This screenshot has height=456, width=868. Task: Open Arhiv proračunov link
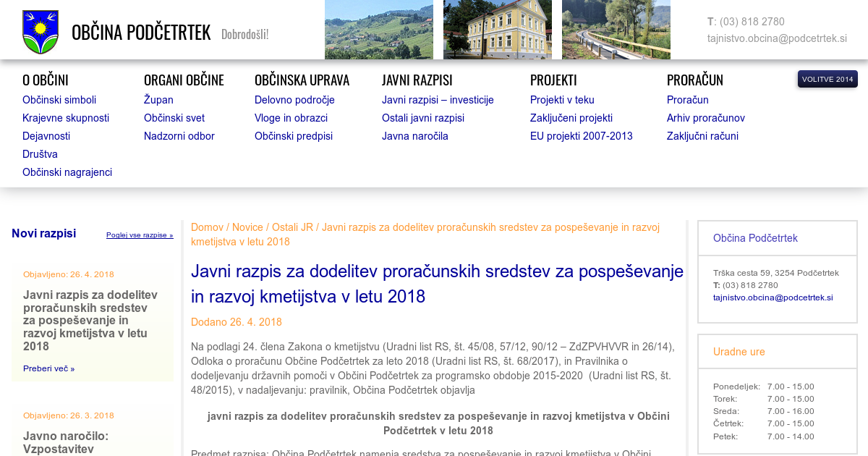click(x=705, y=118)
